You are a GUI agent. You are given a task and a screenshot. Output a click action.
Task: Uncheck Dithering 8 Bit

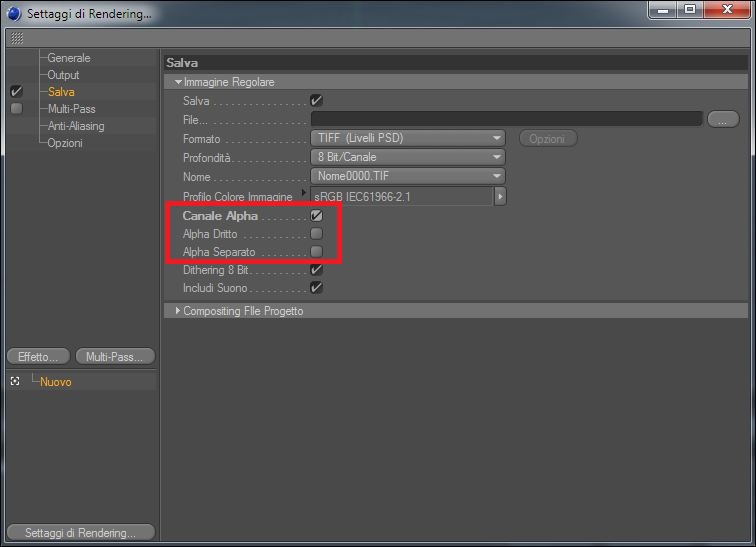(x=316, y=269)
